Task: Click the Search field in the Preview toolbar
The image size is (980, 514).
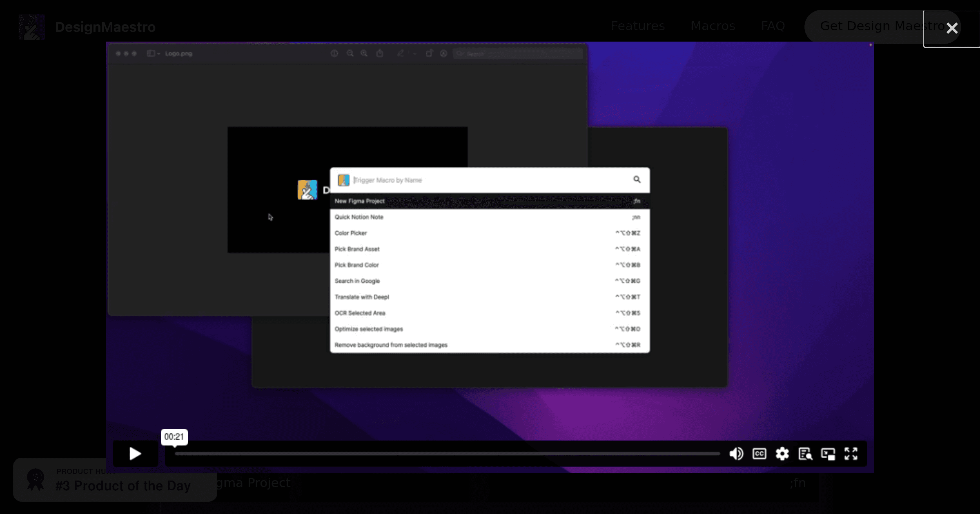Action: [x=518, y=53]
